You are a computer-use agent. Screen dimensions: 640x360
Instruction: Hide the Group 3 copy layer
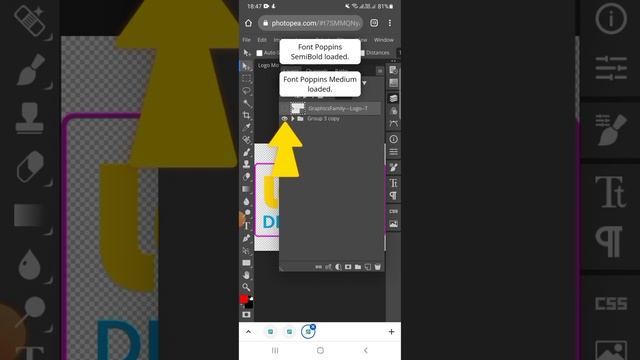(x=284, y=118)
